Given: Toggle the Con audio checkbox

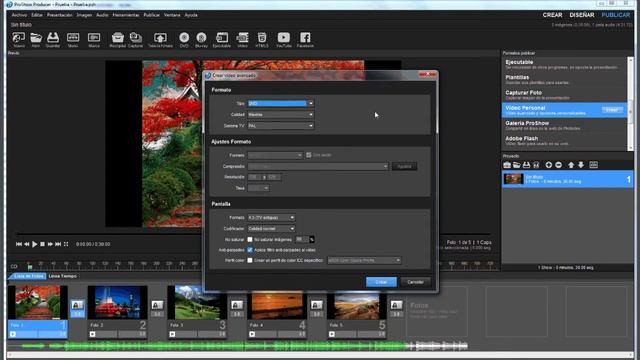Looking at the screenshot, I should [x=309, y=155].
